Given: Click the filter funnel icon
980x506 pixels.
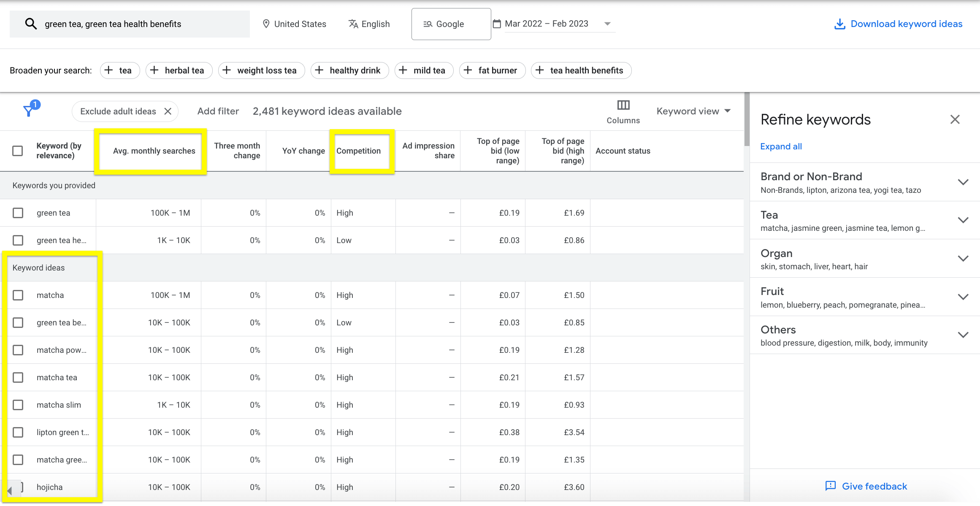Looking at the screenshot, I should [x=29, y=111].
